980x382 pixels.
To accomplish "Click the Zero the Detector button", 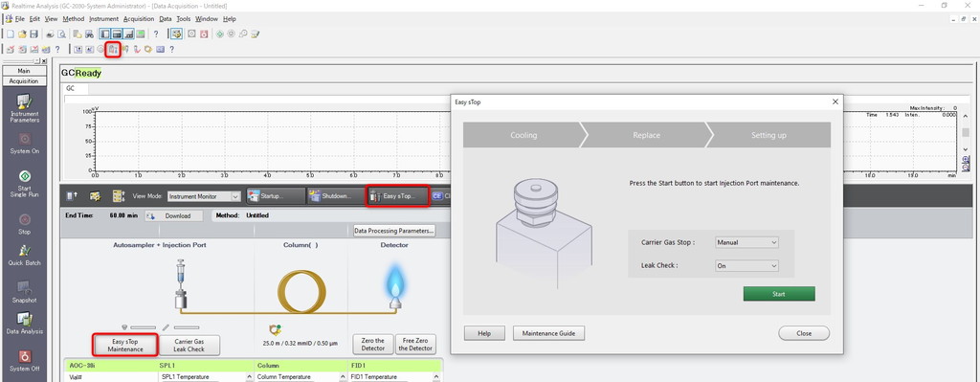I will [x=373, y=345].
